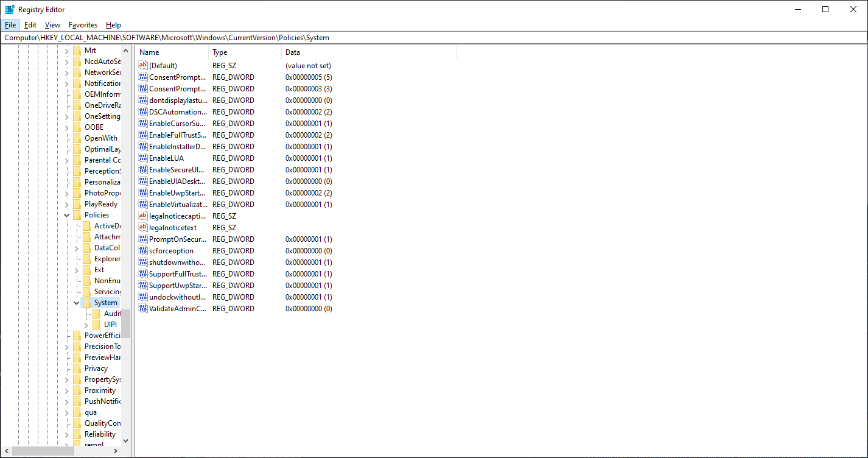This screenshot has width=868, height=458.
Task: Select the Personaliza tree key
Action: point(102,182)
